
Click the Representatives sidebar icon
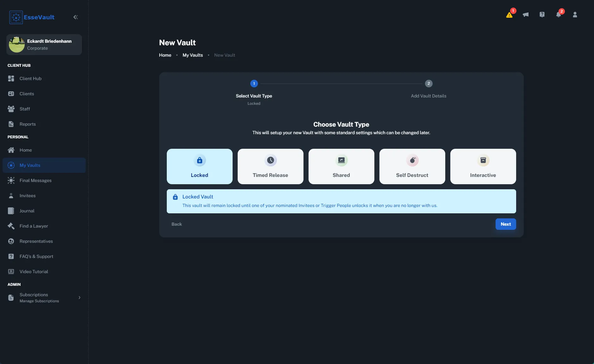(11, 241)
